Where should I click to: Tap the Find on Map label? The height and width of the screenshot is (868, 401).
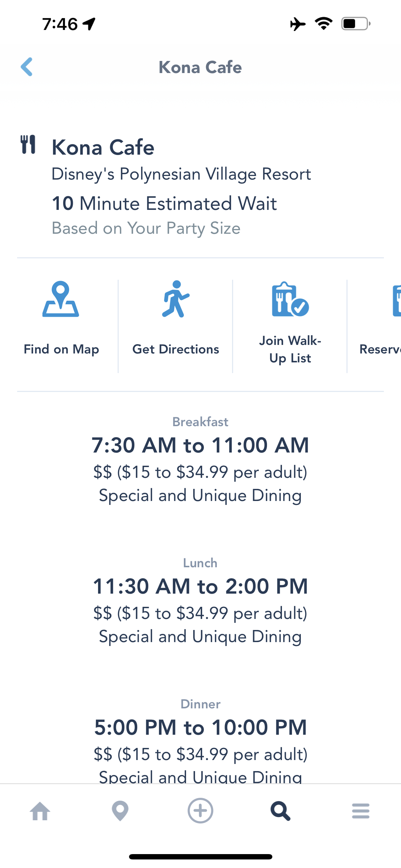coord(61,349)
